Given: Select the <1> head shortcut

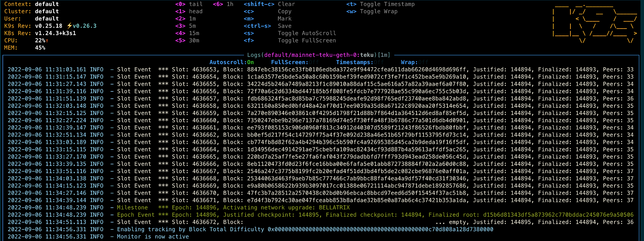Looking at the screenshot, I should 189,11.
